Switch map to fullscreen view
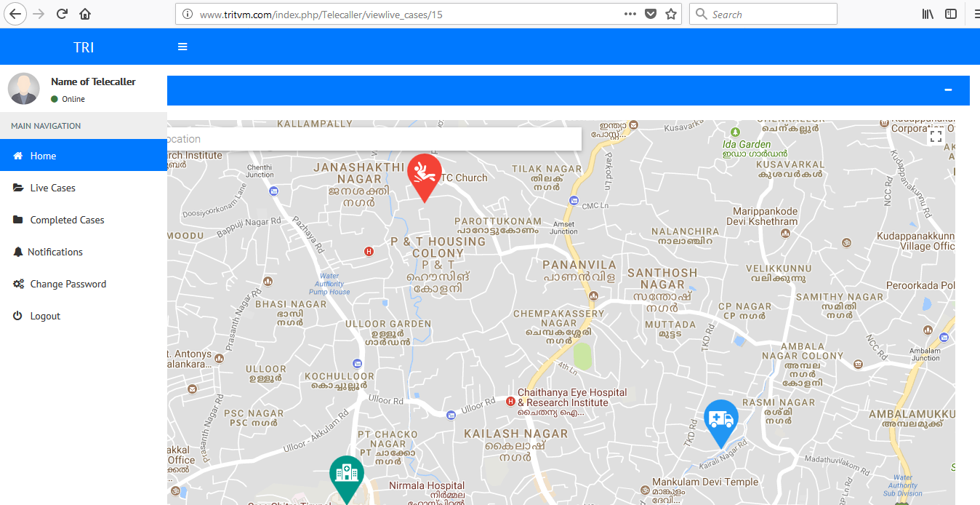This screenshot has width=980, height=505. click(x=936, y=135)
